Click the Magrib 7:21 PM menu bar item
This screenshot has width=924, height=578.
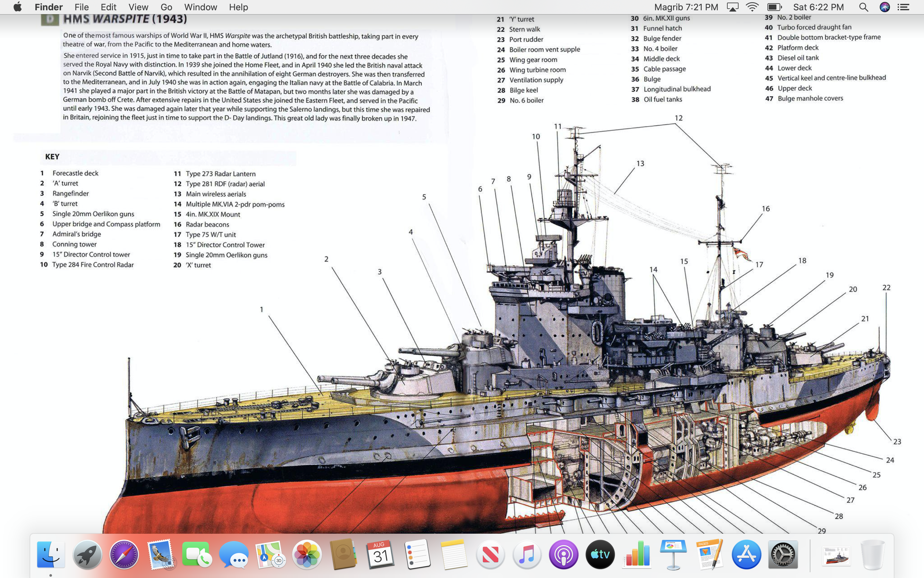tap(686, 7)
